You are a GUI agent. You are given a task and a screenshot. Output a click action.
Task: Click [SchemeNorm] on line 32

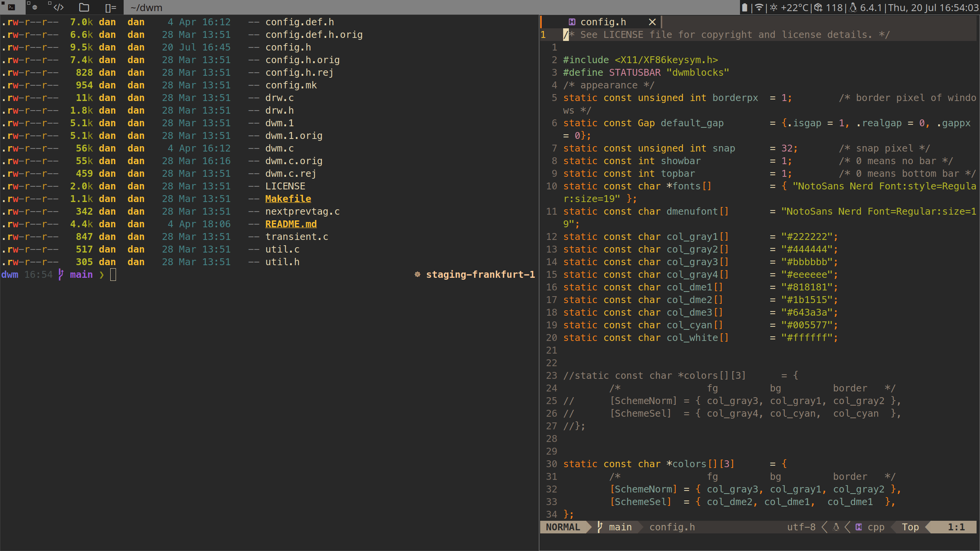click(644, 489)
